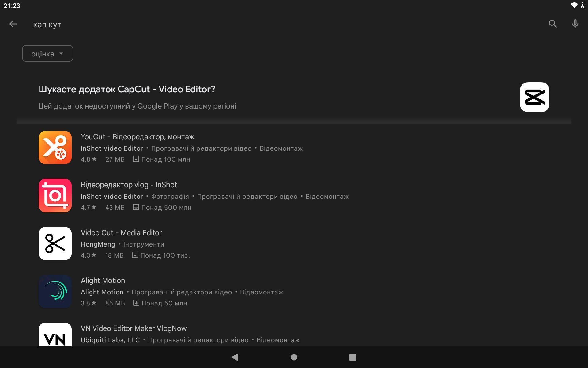Screen dimensions: 588x368
Task: Click the 'Інструменти' category label
Action: (x=144, y=244)
